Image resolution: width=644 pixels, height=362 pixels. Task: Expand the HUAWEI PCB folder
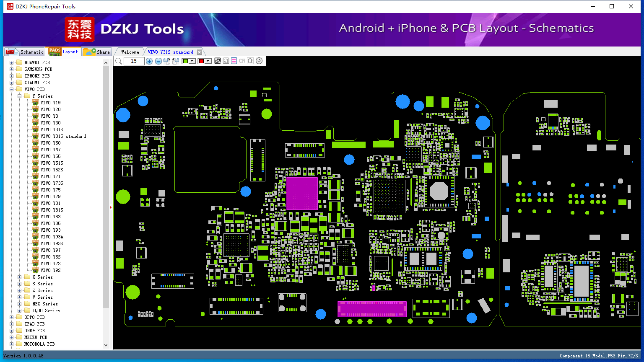[x=12, y=62]
